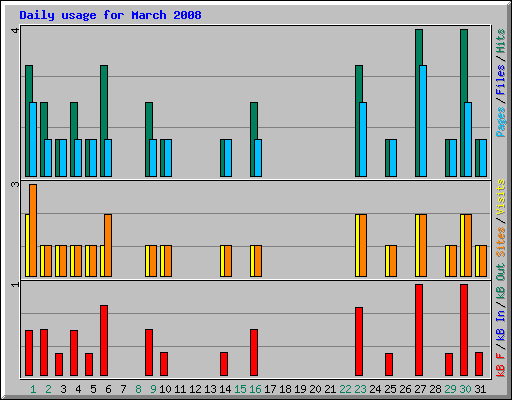Click the 'Hits' legend label

pos(500,41)
